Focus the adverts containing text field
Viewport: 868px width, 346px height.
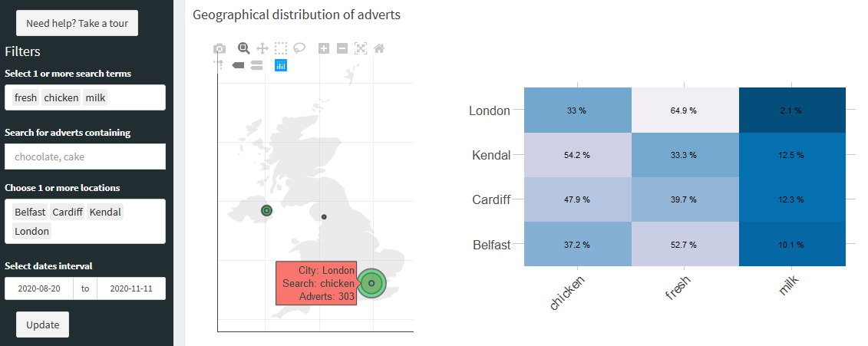85,157
